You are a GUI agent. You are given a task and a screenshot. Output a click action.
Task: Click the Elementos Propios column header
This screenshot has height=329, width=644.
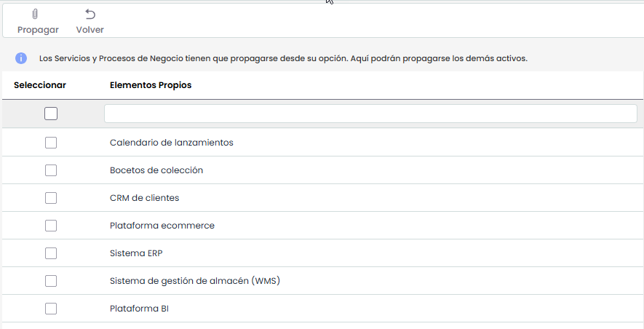click(151, 85)
